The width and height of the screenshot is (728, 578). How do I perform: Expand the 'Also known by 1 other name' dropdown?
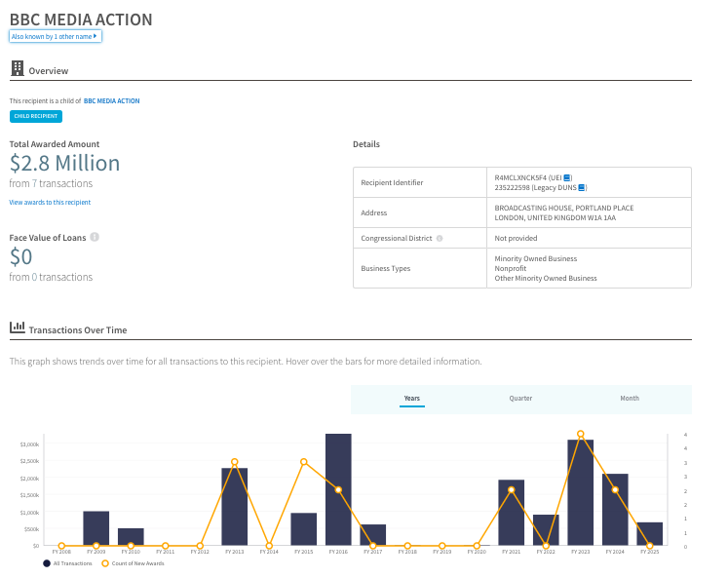(x=56, y=36)
